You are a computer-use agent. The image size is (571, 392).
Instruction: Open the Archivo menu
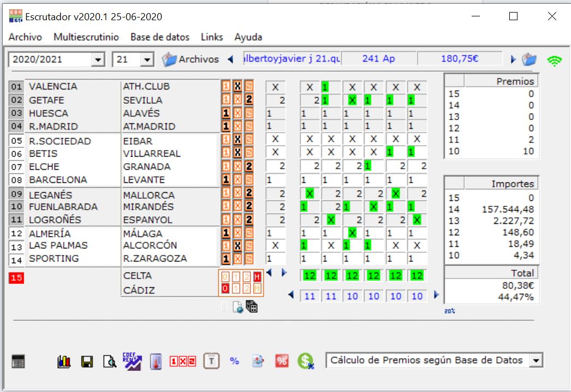25,37
